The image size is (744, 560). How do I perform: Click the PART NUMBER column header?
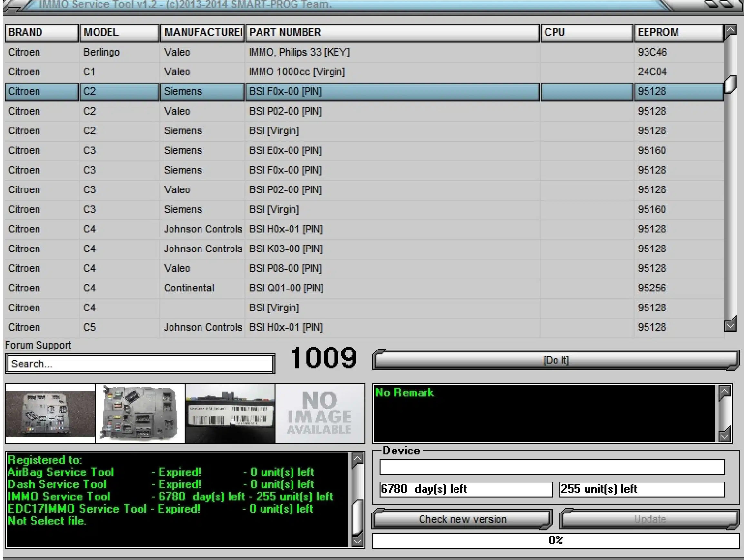tap(392, 33)
